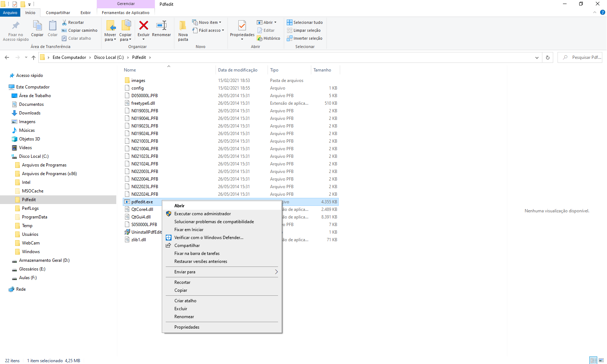
Task: Switch to large icons view in status bar
Action: tap(601, 360)
